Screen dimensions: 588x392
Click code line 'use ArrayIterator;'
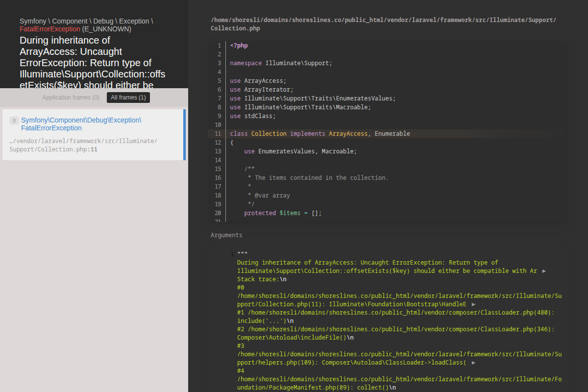262,90
